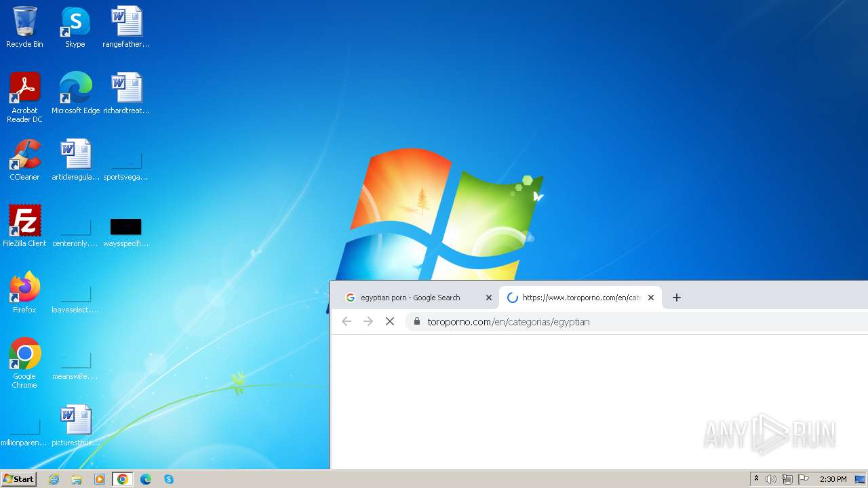Click the Show desktop button
868x488 pixels.
click(860, 479)
